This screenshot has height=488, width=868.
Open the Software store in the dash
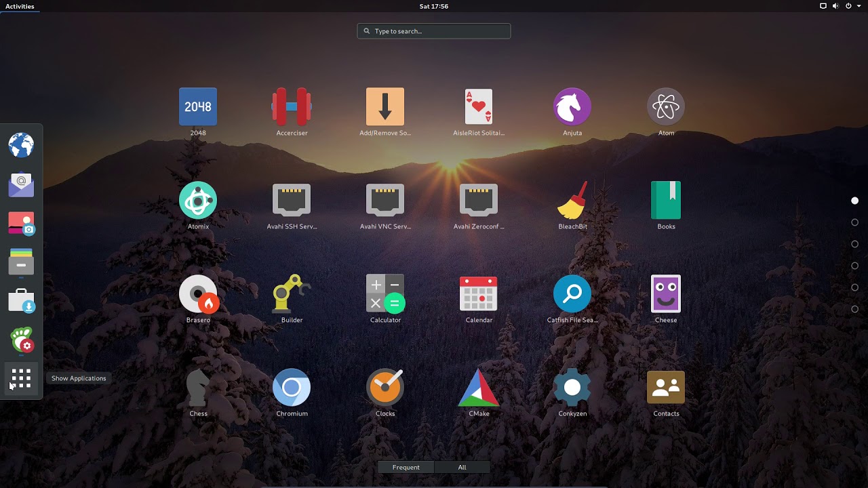tap(21, 301)
